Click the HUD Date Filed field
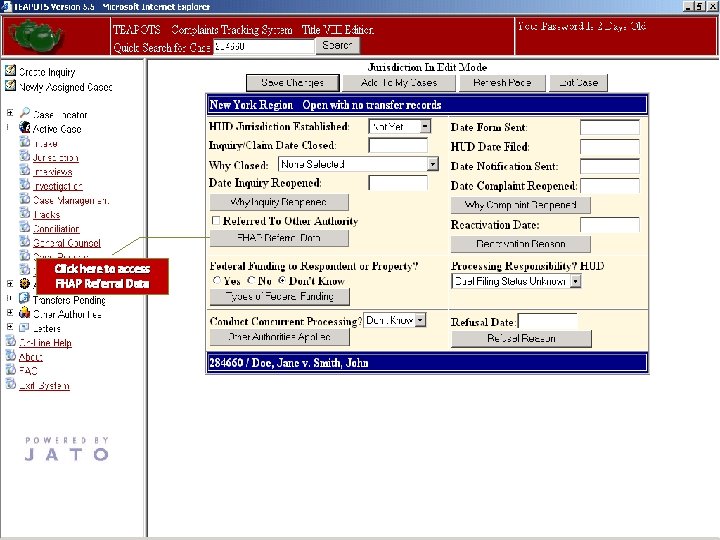The image size is (720, 540). click(610, 147)
